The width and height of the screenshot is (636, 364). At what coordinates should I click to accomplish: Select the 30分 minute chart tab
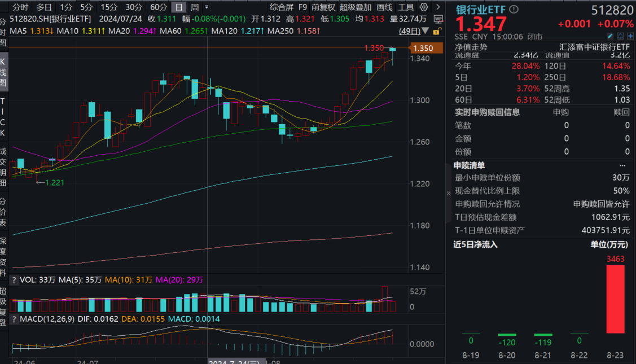tap(133, 7)
